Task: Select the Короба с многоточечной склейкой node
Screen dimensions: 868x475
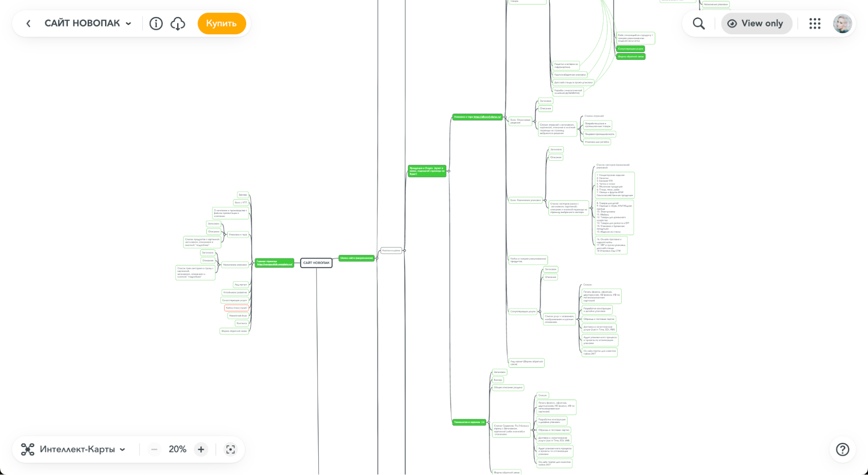Action: click(568, 92)
